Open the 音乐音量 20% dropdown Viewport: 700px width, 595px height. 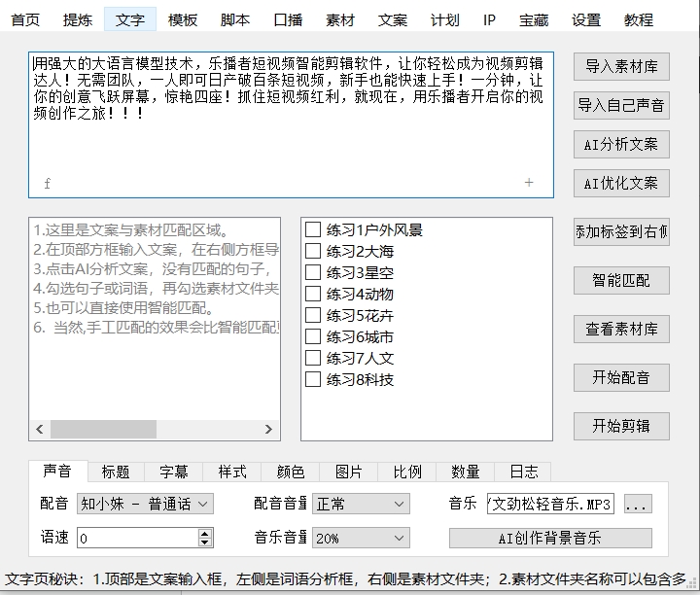[x=359, y=538]
